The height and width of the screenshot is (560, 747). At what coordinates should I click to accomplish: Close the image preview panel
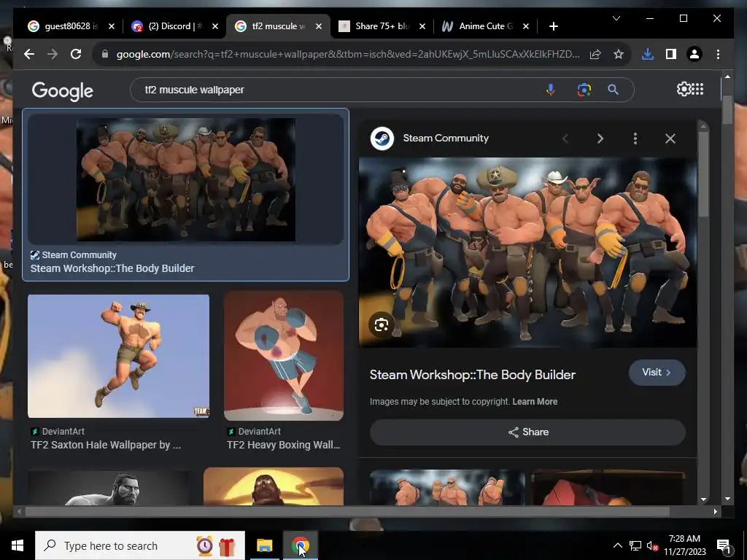pos(670,139)
